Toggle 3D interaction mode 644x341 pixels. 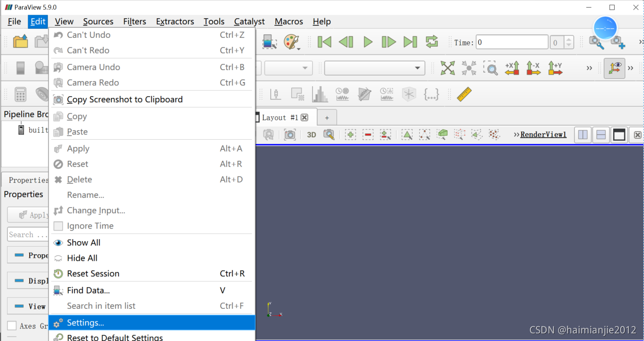(312, 135)
